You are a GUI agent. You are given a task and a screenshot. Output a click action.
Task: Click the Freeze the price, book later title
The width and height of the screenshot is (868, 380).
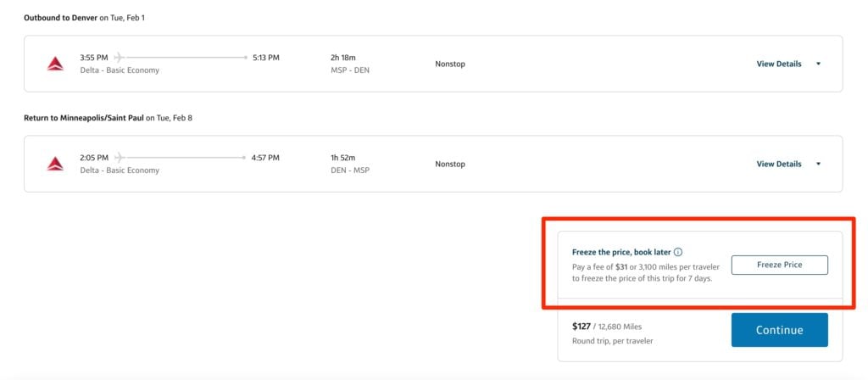[x=621, y=252]
